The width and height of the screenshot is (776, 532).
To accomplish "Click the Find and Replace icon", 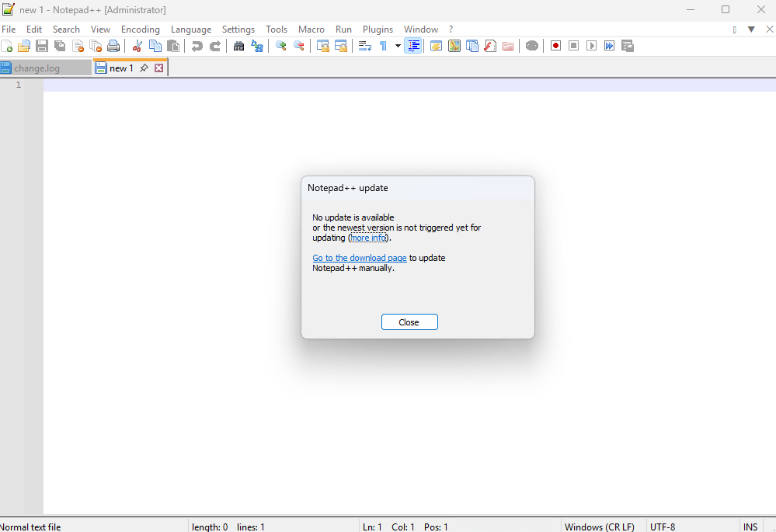I will 257,46.
